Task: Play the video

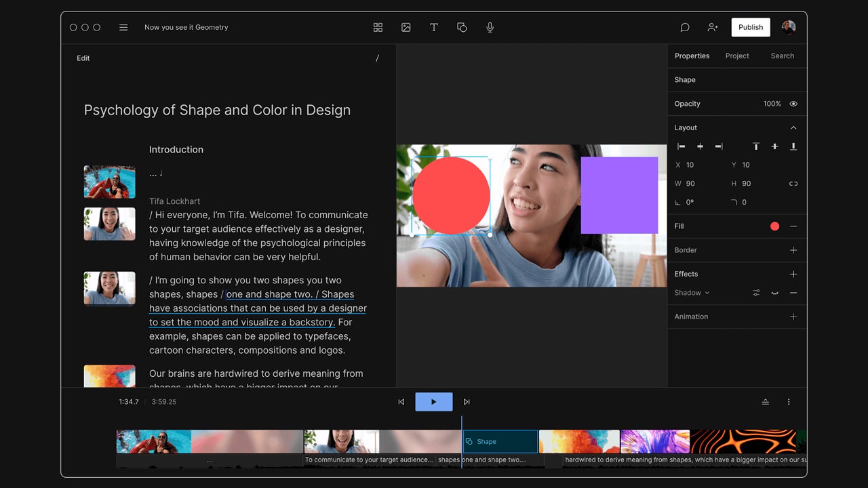Action: [x=434, y=402]
